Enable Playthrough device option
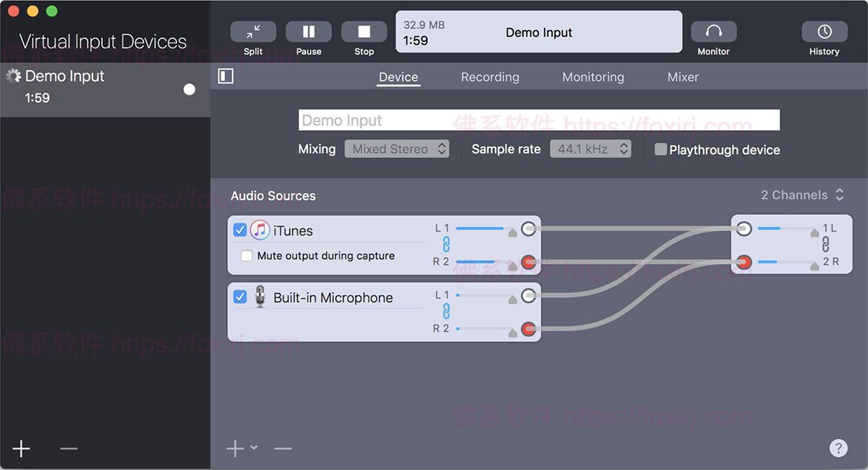This screenshot has width=868, height=470. point(660,149)
